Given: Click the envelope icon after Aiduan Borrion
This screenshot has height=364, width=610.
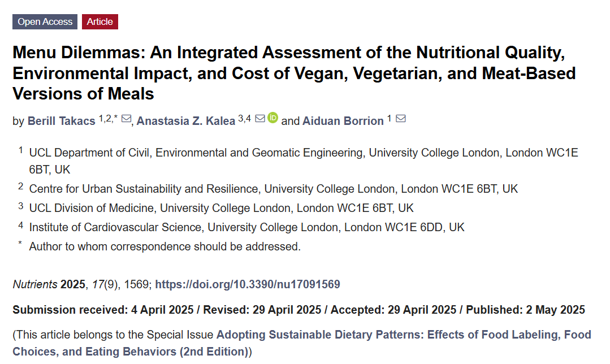Looking at the screenshot, I should click(401, 119).
